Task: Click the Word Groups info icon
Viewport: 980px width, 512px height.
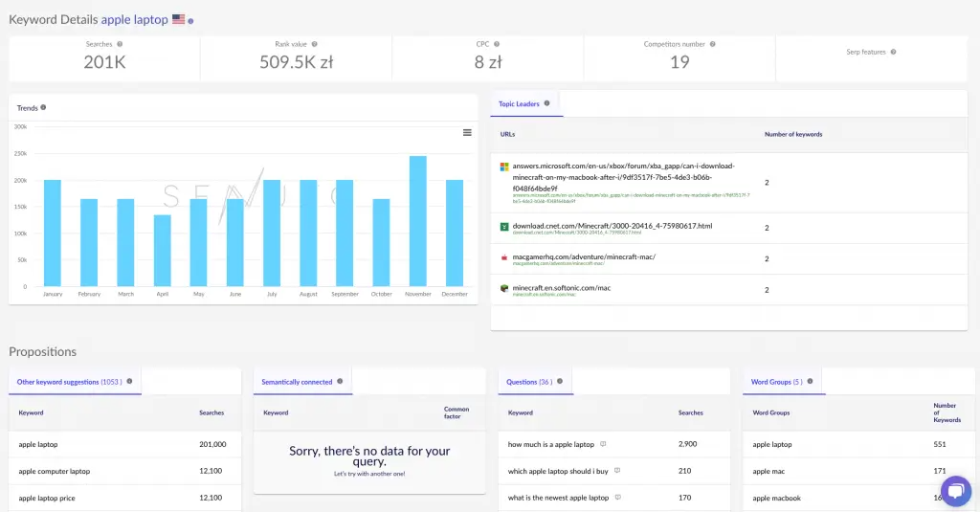Action: pyautogui.click(x=810, y=381)
